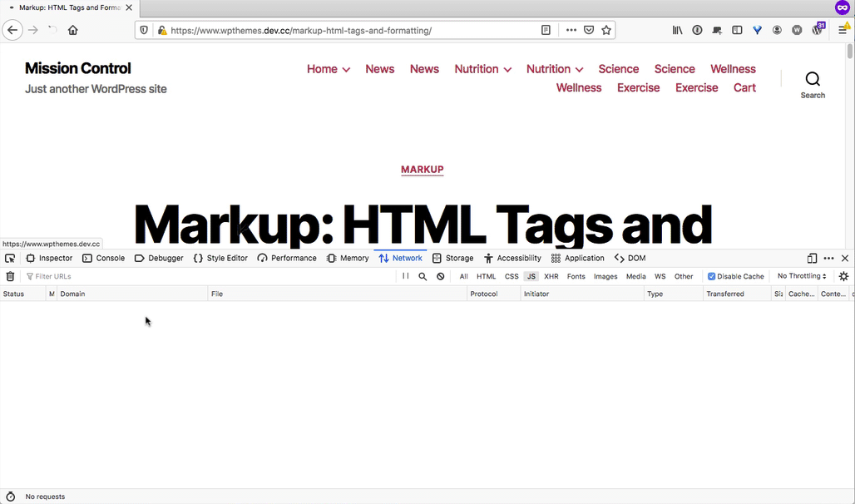Image resolution: width=855 pixels, height=504 pixels.
Task: Click the MARKUP category link
Action: [x=422, y=170]
